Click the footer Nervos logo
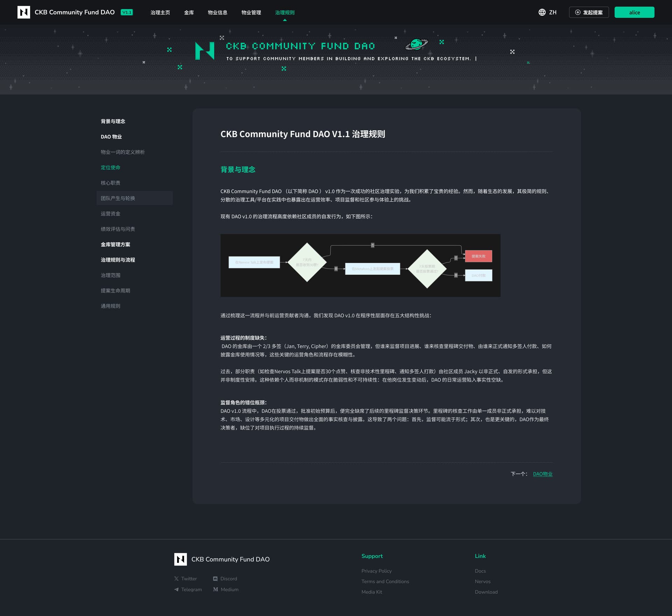 [x=181, y=559]
